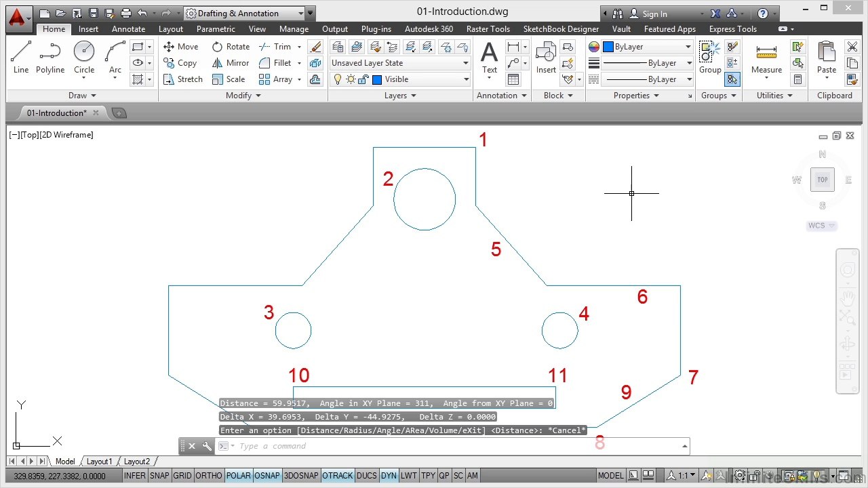Click the Move tool

click(181, 47)
